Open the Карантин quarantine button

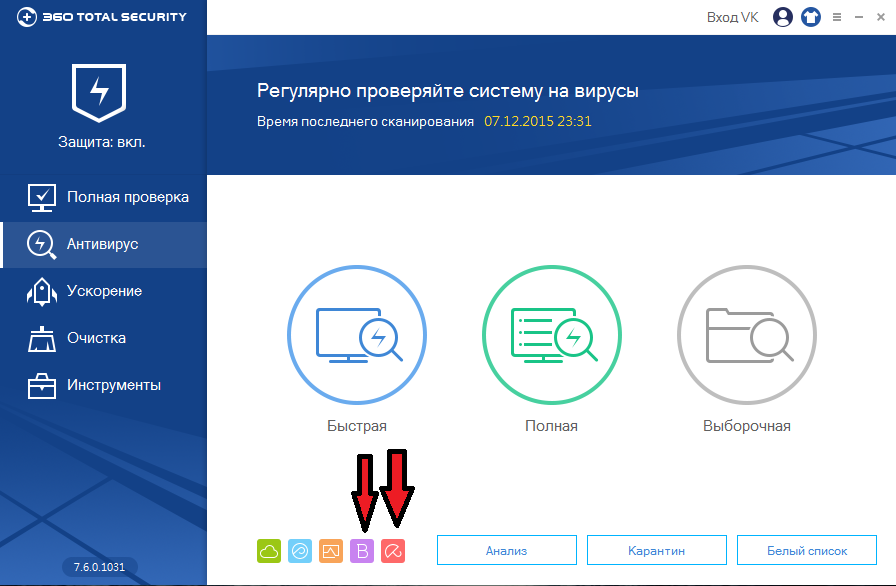[x=657, y=551]
